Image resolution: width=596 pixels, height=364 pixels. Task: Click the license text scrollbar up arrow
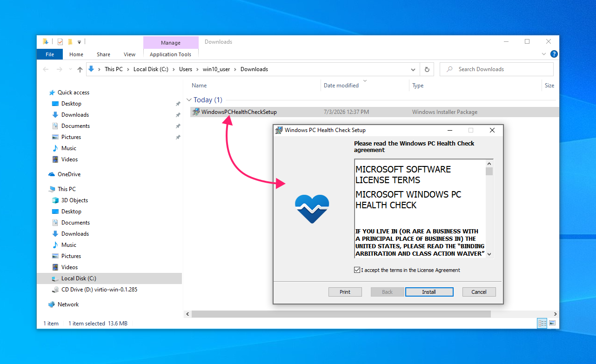[489, 164]
